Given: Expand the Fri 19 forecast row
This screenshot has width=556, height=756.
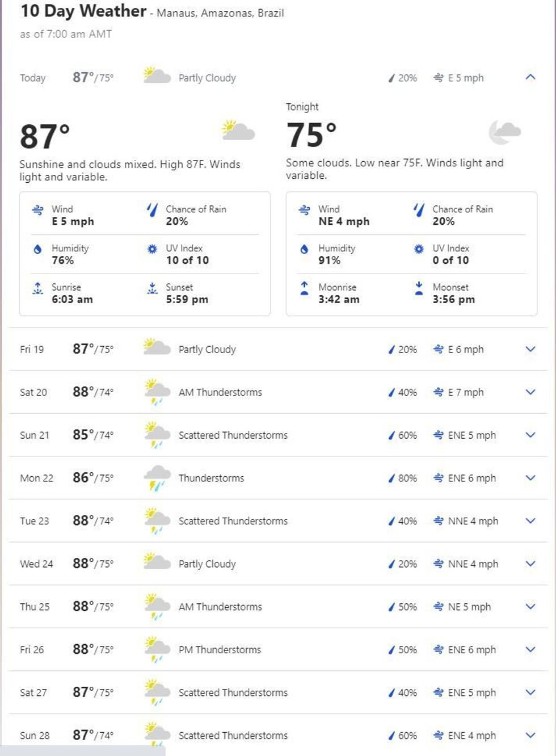Looking at the screenshot, I should tap(530, 349).
